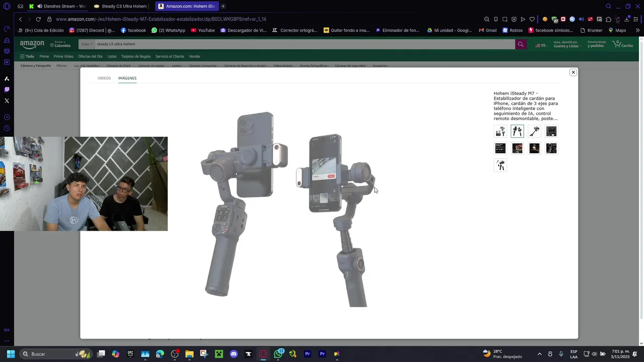This screenshot has width=644, height=362.
Task: Open Devoluciones y pedidos link
Action: [x=597, y=44]
